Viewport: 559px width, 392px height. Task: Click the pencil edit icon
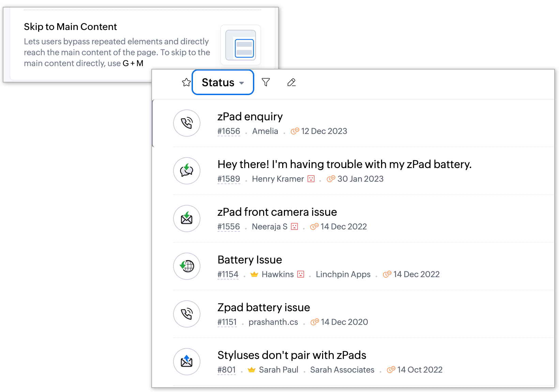291,82
